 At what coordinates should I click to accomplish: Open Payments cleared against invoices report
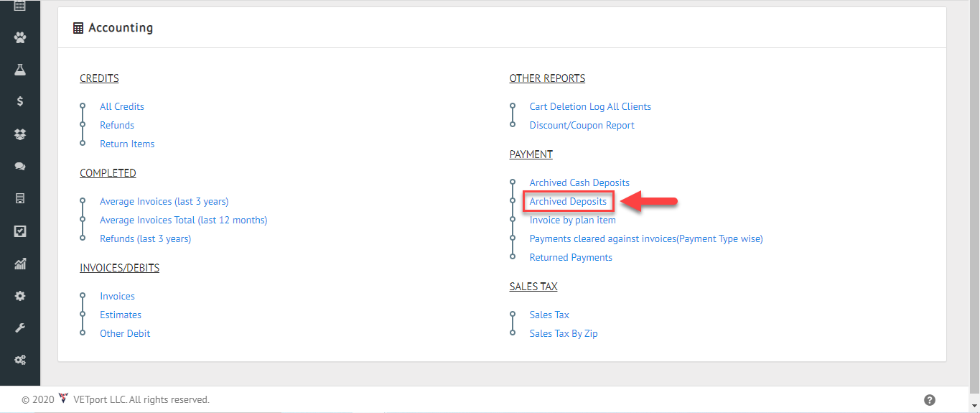[646, 238]
